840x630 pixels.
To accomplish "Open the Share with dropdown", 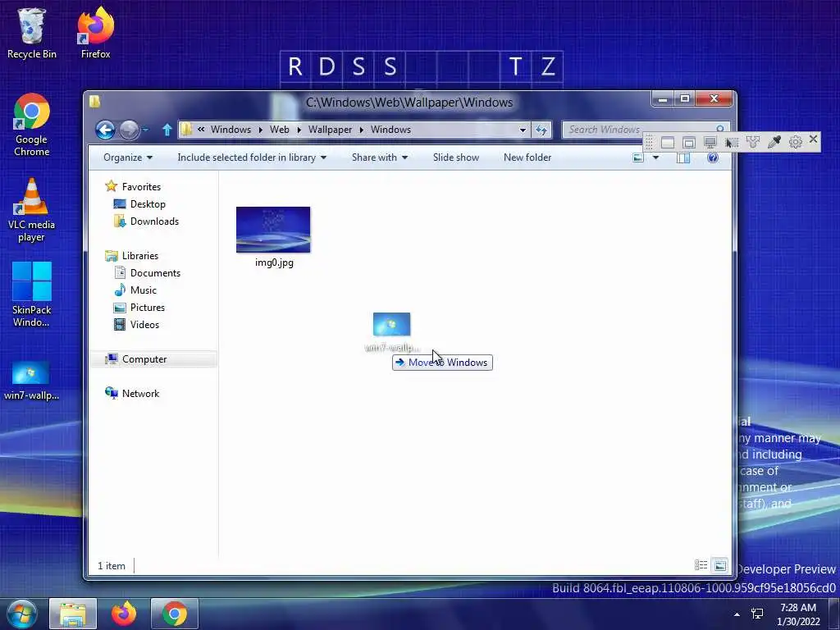I will click(x=380, y=157).
